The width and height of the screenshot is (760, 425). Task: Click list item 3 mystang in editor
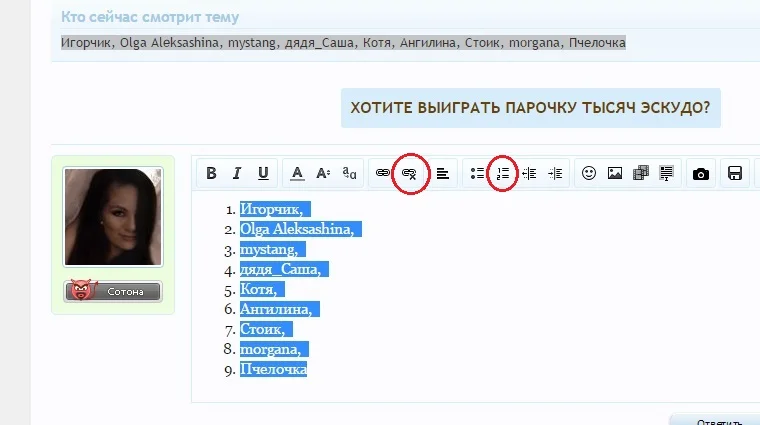[x=272, y=249]
